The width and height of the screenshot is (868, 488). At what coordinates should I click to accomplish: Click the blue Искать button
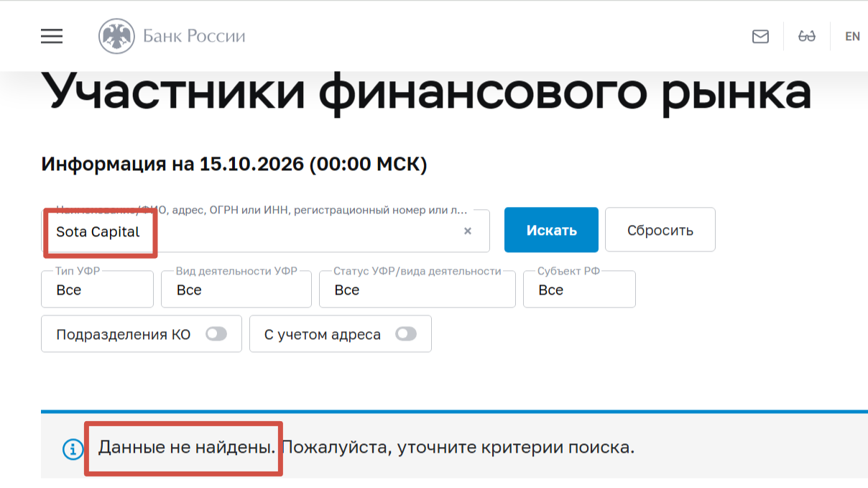551,230
